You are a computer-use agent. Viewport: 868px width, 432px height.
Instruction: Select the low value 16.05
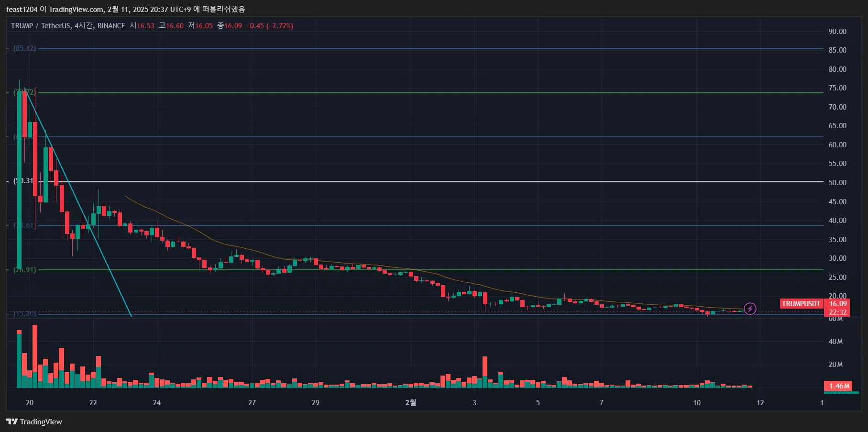point(204,26)
